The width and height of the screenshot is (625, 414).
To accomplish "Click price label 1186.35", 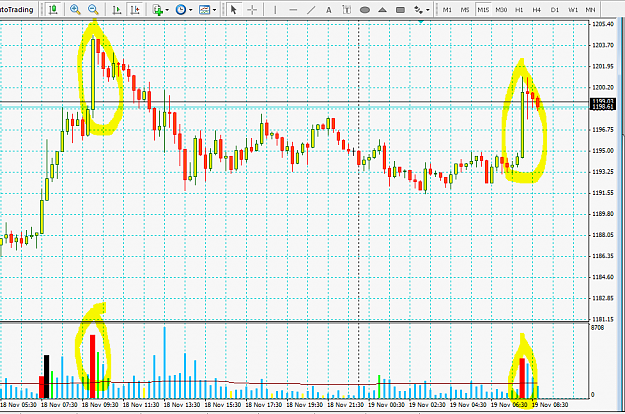I will [x=603, y=256].
